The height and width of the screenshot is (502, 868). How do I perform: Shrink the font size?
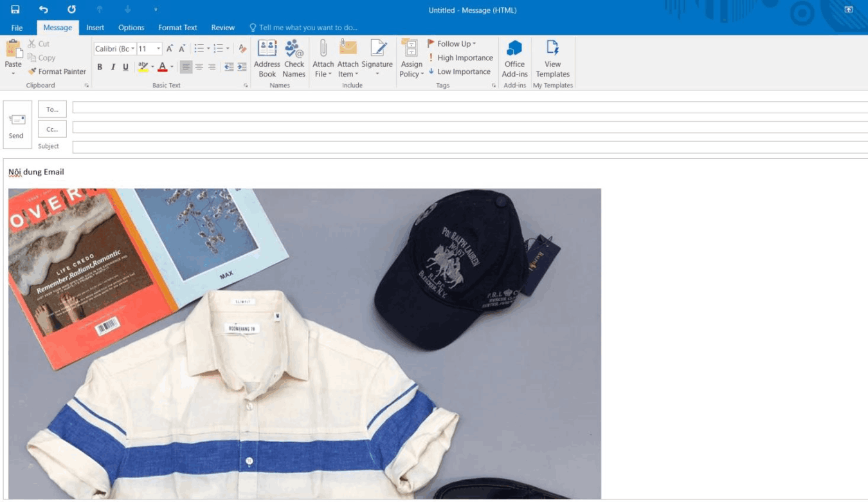[x=182, y=49]
